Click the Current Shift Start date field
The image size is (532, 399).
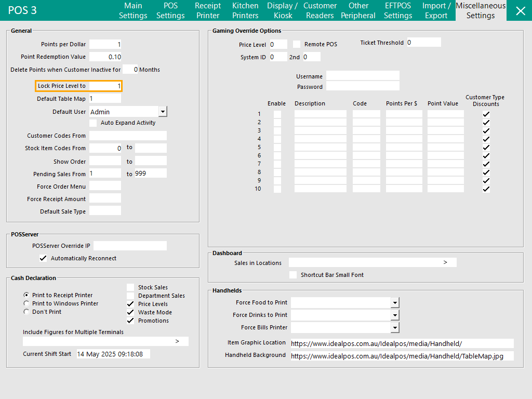113,354
